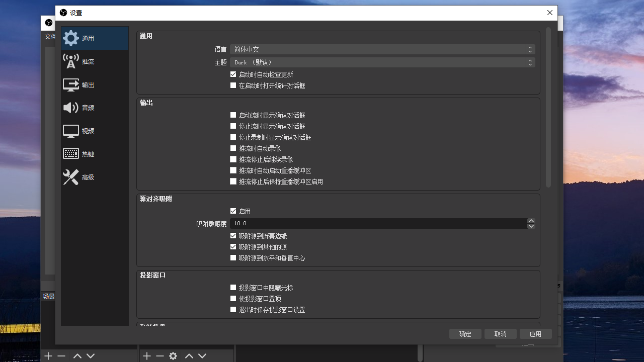
Task: Confirm settings with 确定 button
Action: pyautogui.click(x=465, y=334)
